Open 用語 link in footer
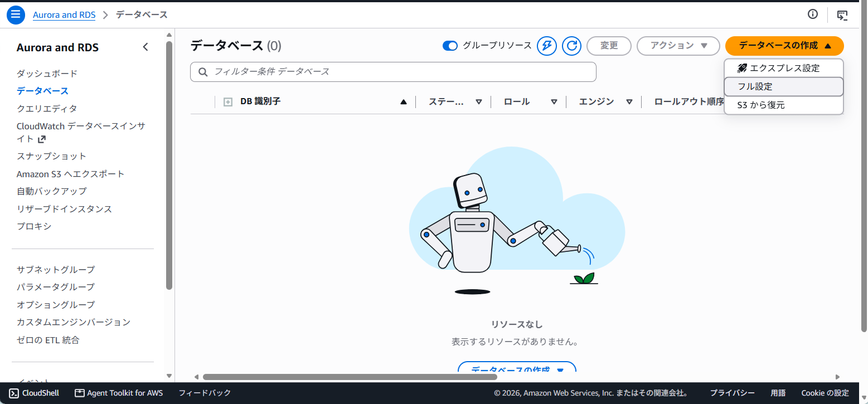Screen dimensions: 868x404 tap(778, 393)
